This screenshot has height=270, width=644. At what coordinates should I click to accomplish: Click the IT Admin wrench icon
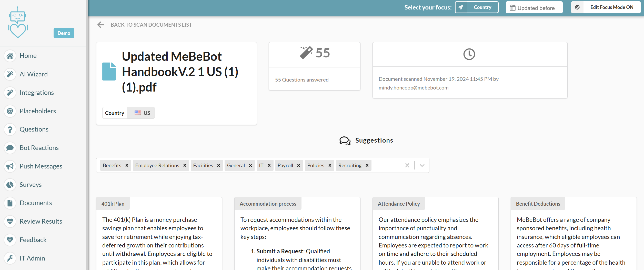point(10,258)
